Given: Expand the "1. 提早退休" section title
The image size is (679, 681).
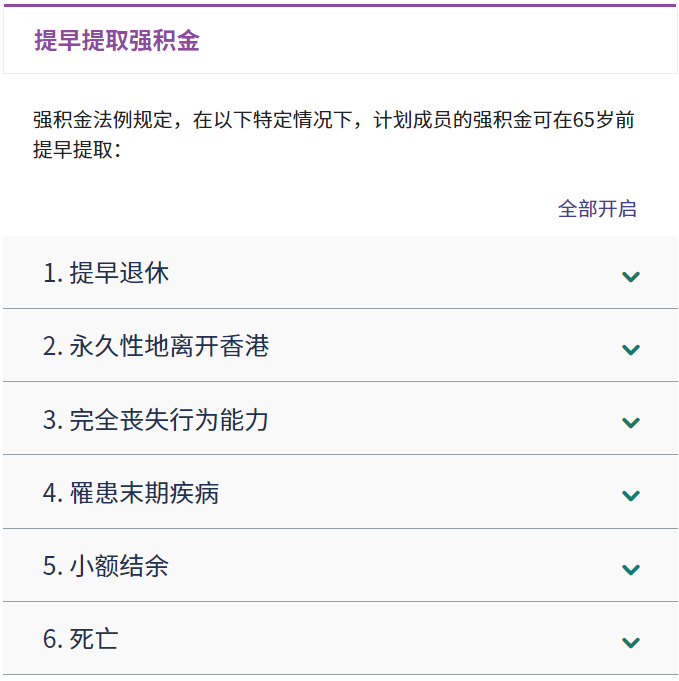Looking at the screenshot, I should pyautogui.click(x=106, y=273).
